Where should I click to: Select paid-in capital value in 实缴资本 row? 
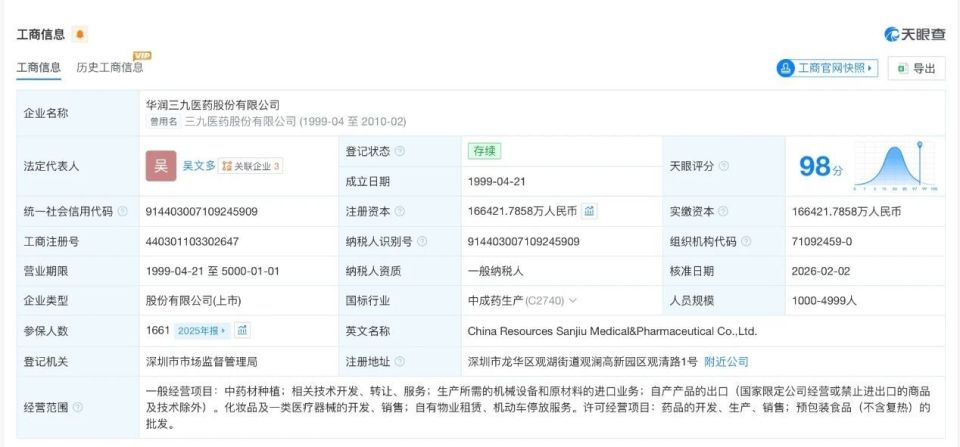coord(846,212)
